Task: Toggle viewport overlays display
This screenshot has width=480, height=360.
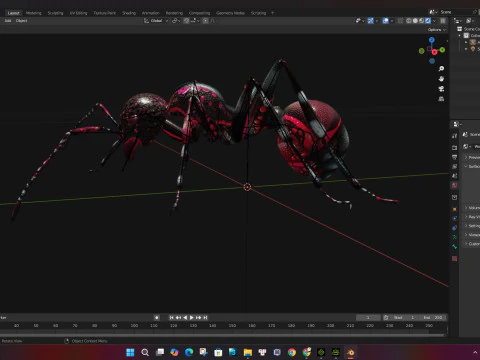Action: tap(386, 21)
